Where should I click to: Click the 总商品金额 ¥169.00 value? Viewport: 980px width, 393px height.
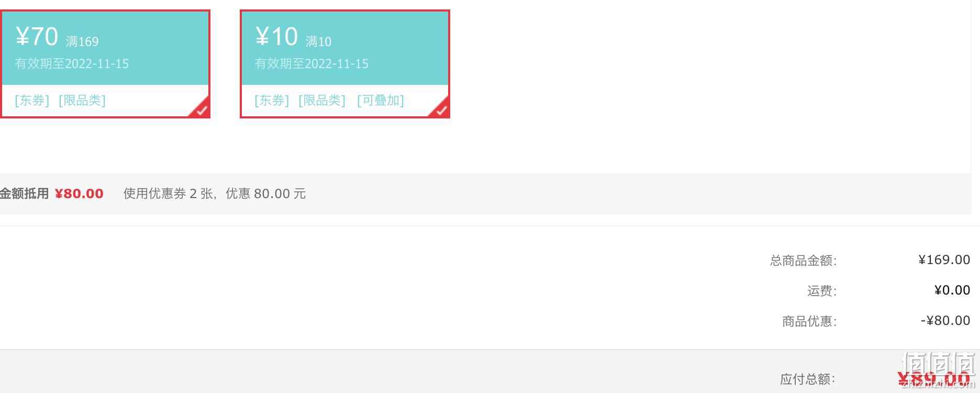tap(944, 260)
